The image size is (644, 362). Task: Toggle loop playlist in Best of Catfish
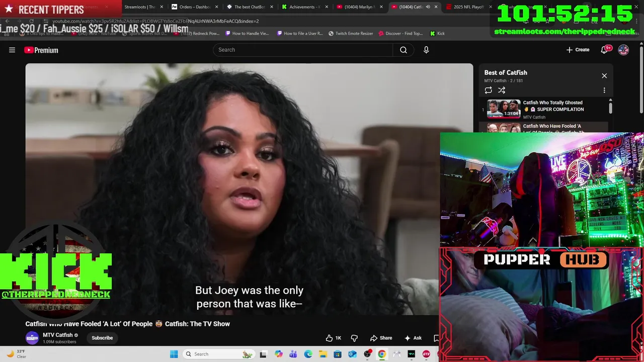(x=488, y=90)
